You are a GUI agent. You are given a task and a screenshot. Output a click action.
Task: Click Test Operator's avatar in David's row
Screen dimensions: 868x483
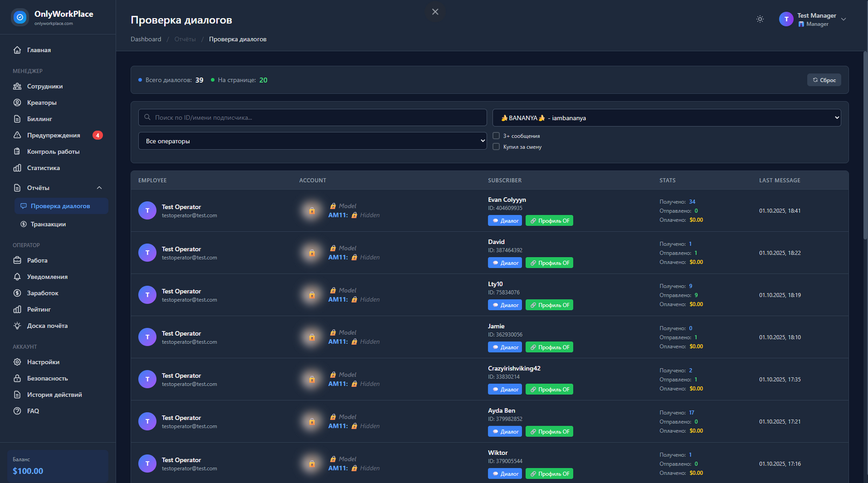click(x=147, y=253)
